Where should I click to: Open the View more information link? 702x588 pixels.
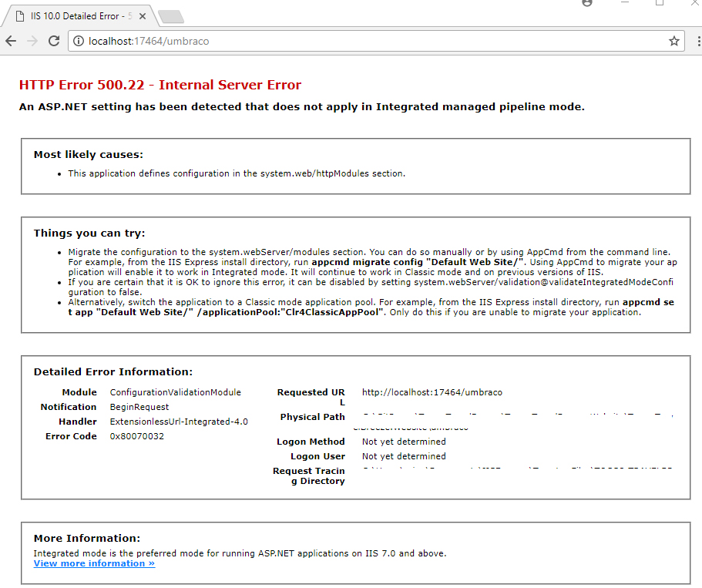click(x=94, y=563)
